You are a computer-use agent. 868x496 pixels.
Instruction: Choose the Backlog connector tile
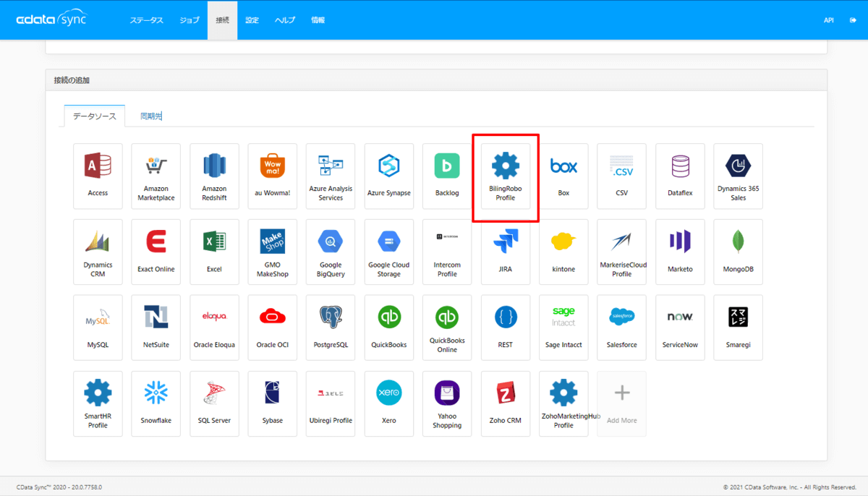coord(447,176)
